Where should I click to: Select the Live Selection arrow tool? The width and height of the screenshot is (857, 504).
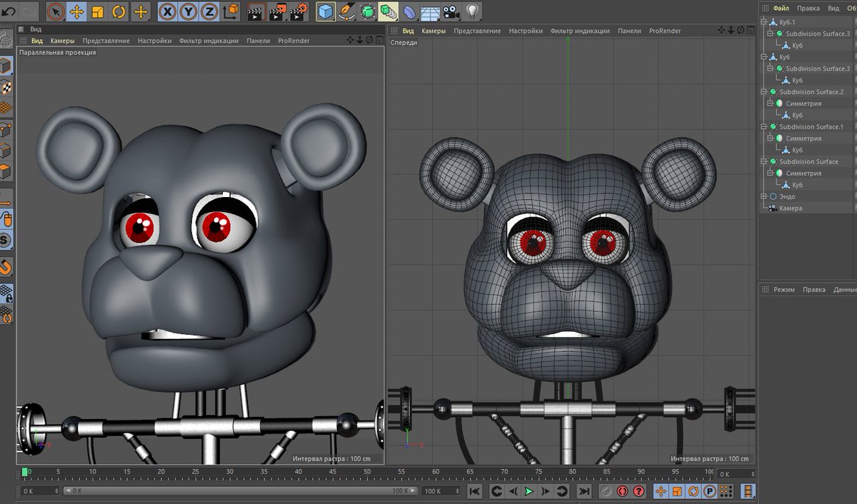56,11
